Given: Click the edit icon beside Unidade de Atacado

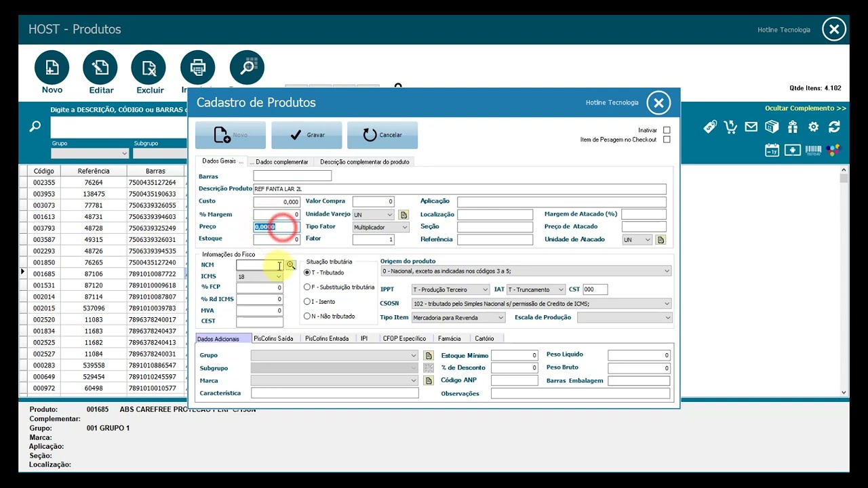Looking at the screenshot, I should 660,240.
